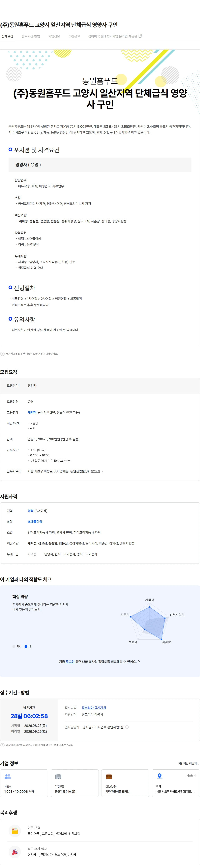This screenshot has width=200, height=868.
Task: Click the icon next to 인사담당자 양지원
Action: pos(127,727)
